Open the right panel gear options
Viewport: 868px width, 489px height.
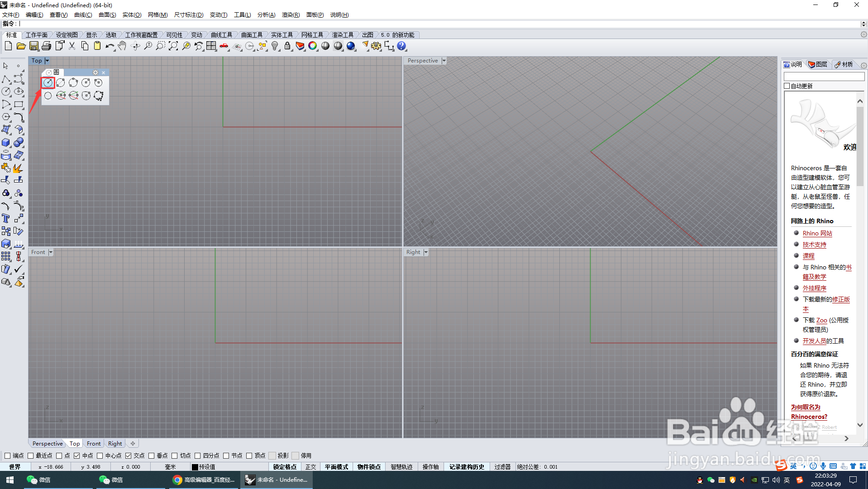tap(863, 65)
